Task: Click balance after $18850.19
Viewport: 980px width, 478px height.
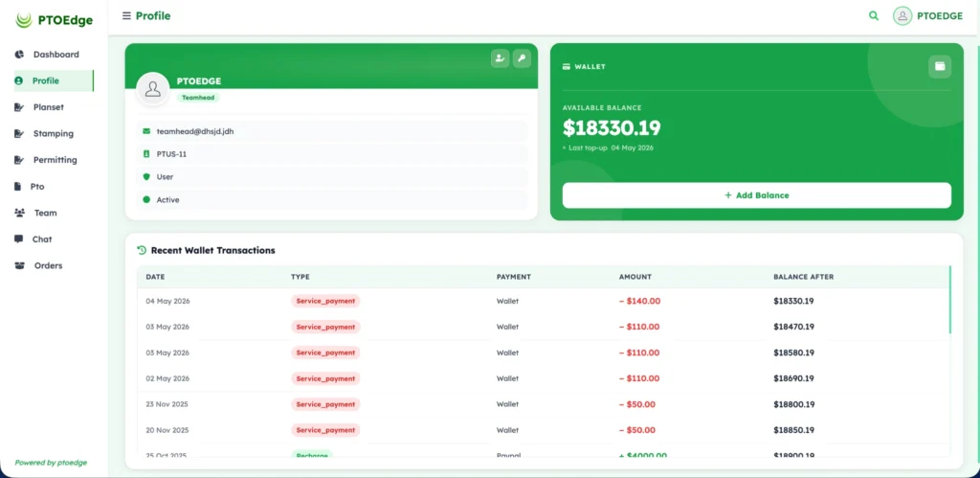Action: click(x=793, y=430)
